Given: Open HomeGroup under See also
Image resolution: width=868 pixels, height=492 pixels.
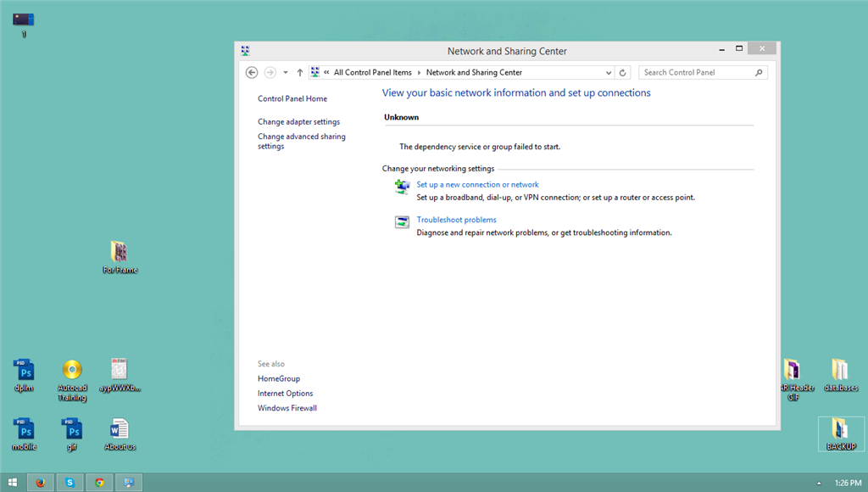Looking at the screenshot, I should [278, 379].
